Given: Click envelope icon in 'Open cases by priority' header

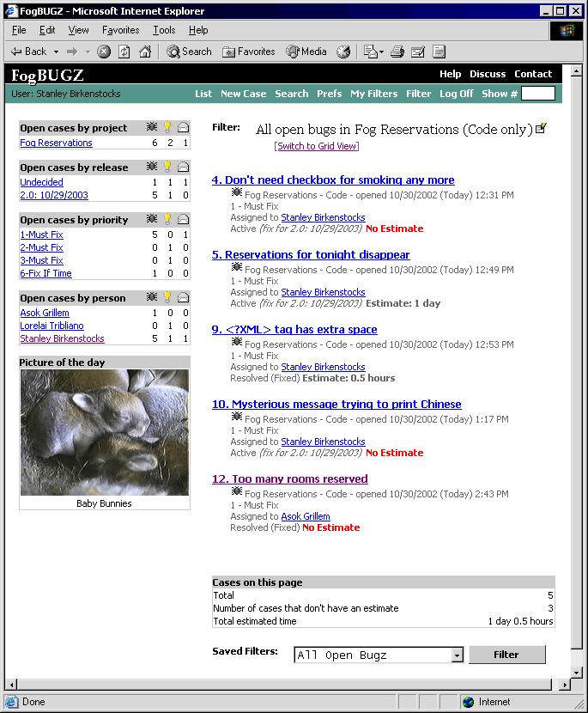Looking at the screenshot, I should click(x=183, y=219).
